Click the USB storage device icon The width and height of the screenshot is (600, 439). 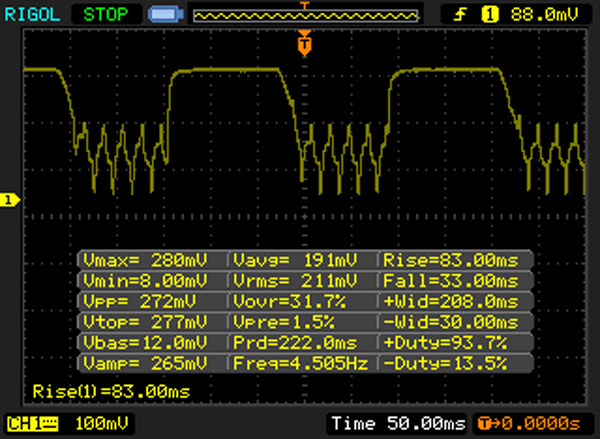coord(166,15)
